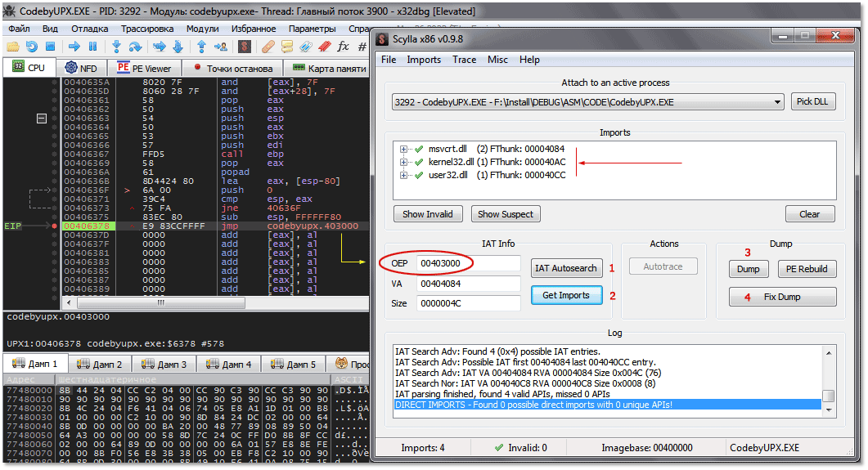Image resolution: width=868 pixels, height=470 pixels.
Task: Switch to the Дамп 2 tab
Action: tap(99, 364)
